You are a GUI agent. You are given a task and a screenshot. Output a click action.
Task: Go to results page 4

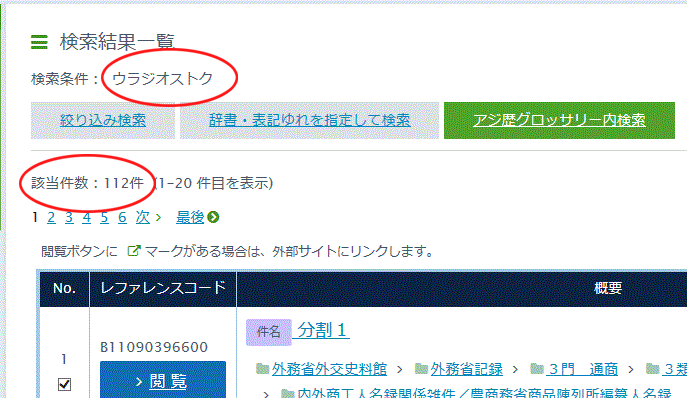(86, 217)
